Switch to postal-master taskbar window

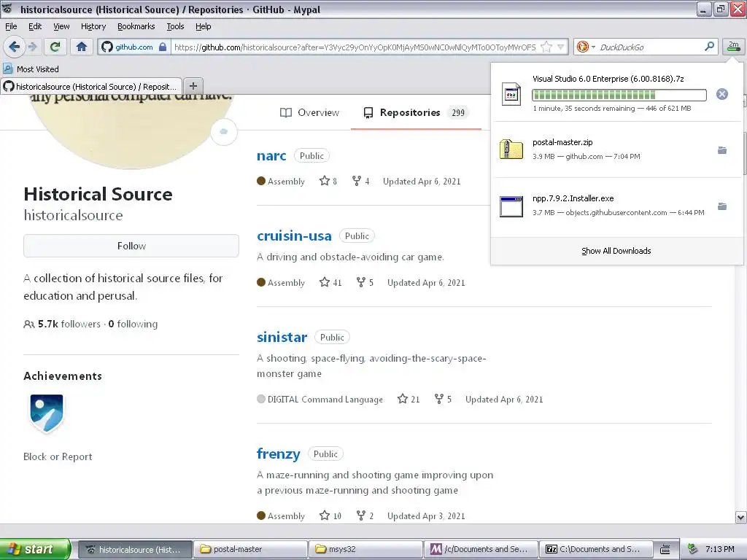[x=250, y=549]
